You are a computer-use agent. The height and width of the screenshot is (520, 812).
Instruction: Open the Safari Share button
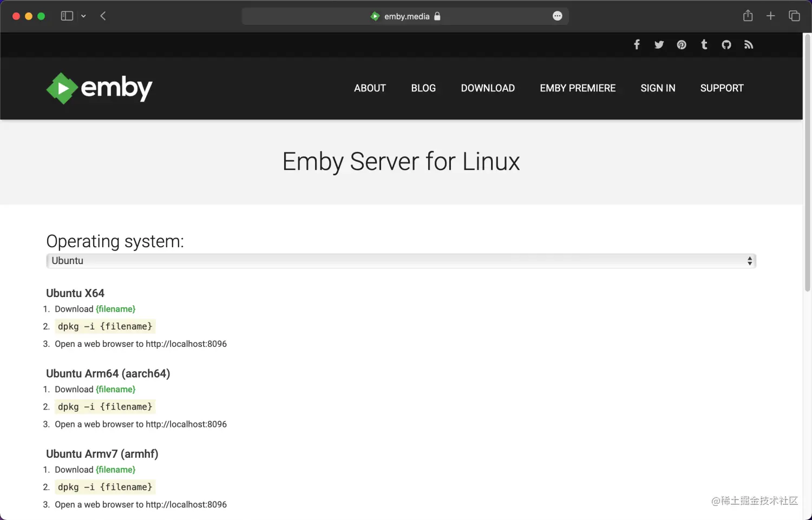tap(748, 16)
